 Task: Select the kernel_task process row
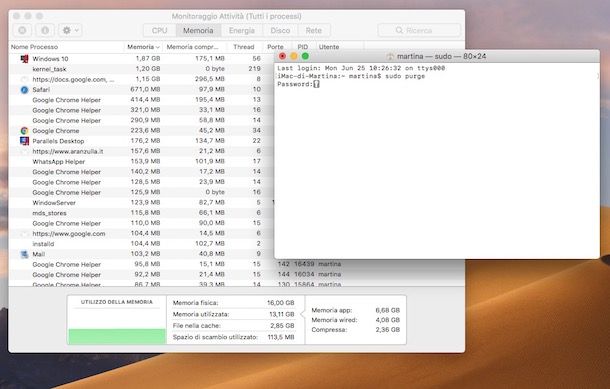pos(142,69)
